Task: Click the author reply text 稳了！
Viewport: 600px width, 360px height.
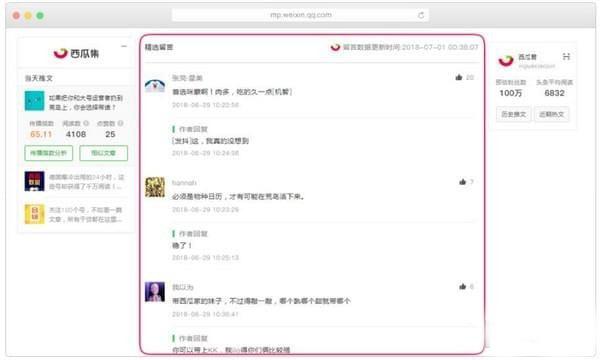Action: tap(182, 246)
